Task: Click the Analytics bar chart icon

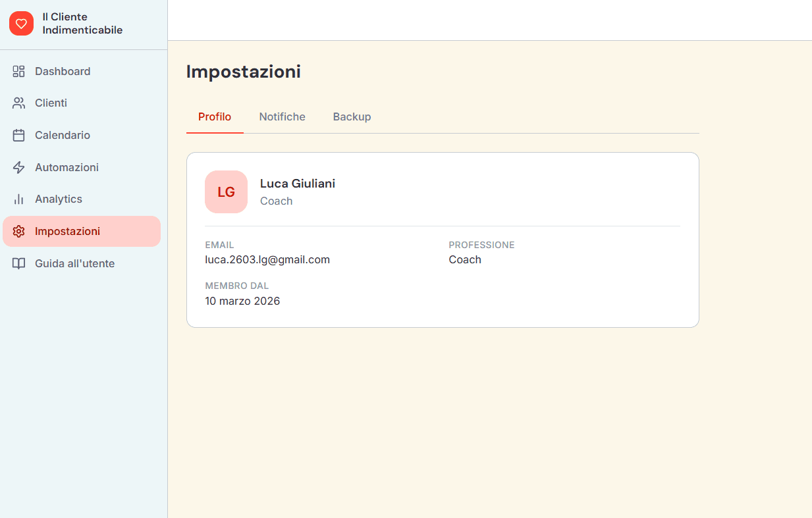Action: pyautogui.click(x=18, y=199)
